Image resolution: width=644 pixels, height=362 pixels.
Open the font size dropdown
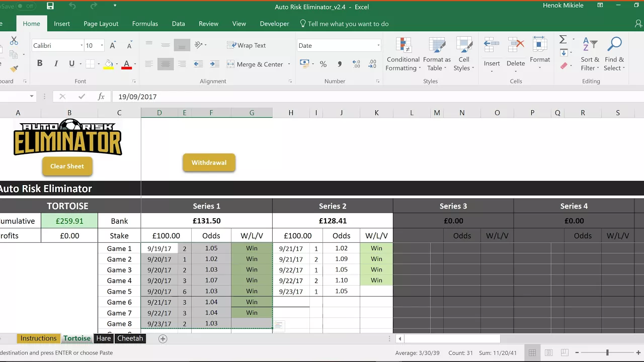pyautogui.click(x=102, y=45)
